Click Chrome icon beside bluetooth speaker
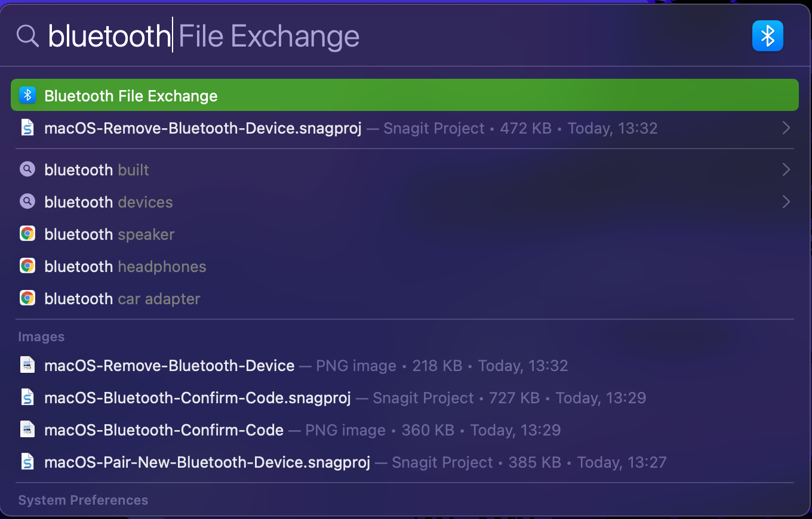The width and height of the screenshot is (812, 519). 27,233
